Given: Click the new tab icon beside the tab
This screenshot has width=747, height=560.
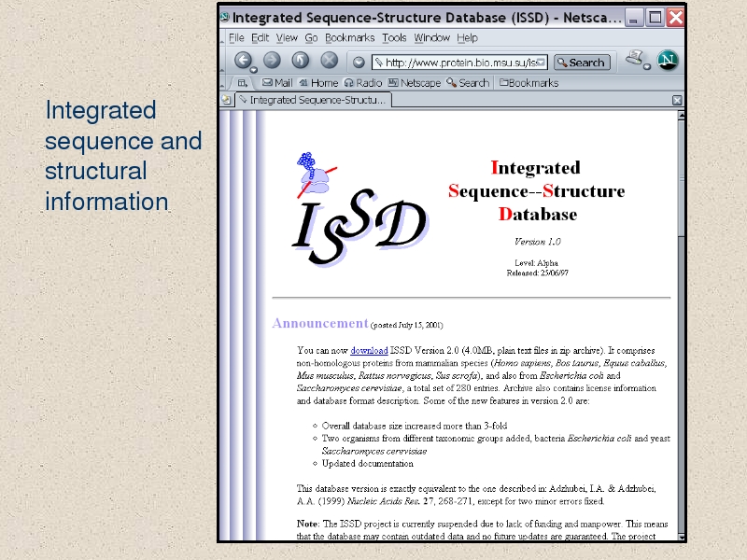Looking at the screenshot, I should (226, 100).
